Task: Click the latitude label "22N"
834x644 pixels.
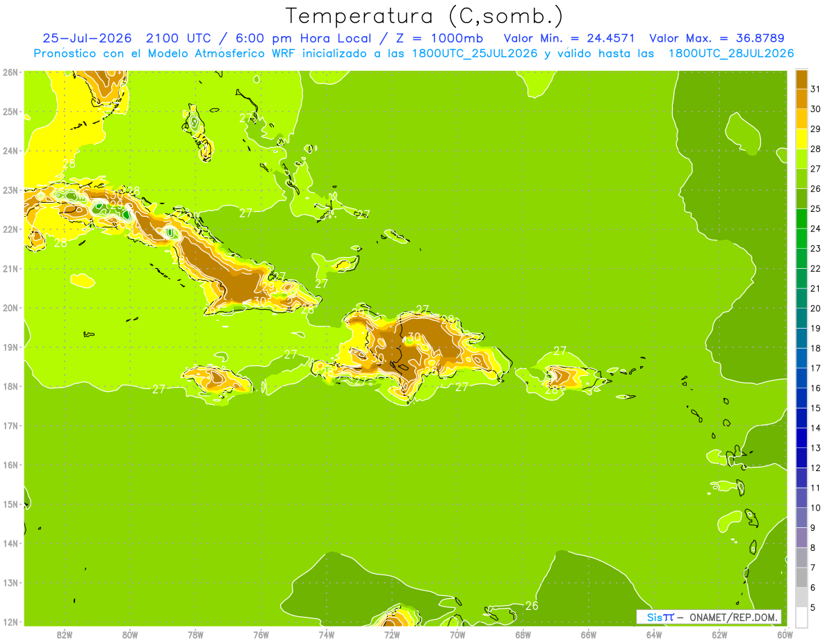Action: point(10,229)
